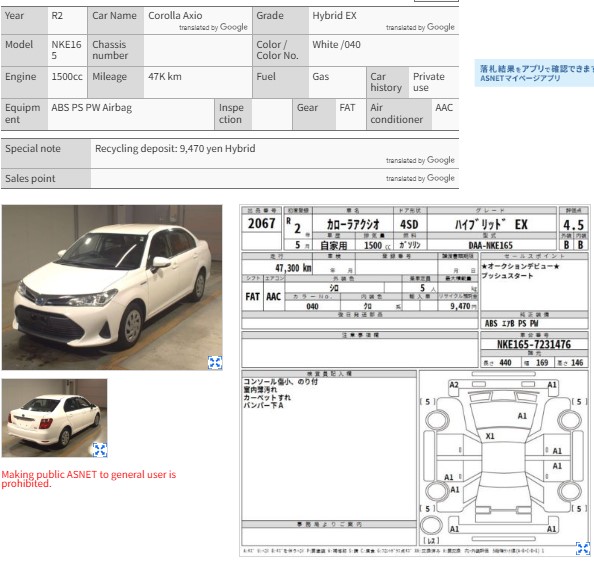Viewport: 594px width, 561px height.
Task: Click the 'Gas' fuel value
Action: point(320,77)
